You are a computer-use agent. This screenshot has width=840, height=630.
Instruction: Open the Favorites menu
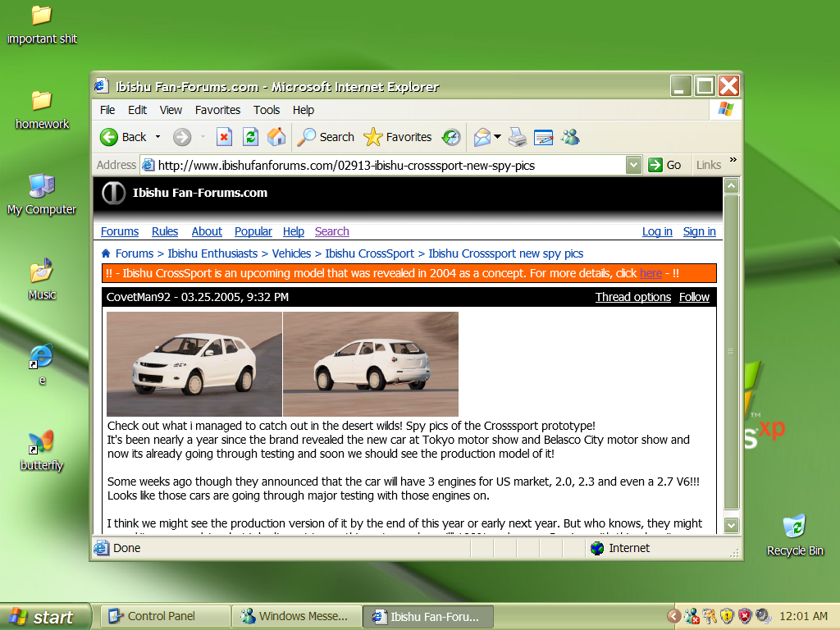tap(217, 110)
